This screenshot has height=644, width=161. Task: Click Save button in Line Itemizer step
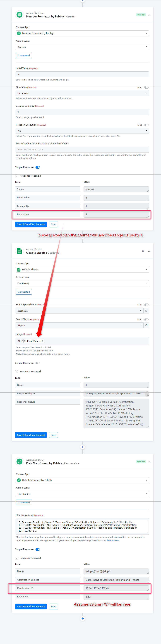(53, 607)
